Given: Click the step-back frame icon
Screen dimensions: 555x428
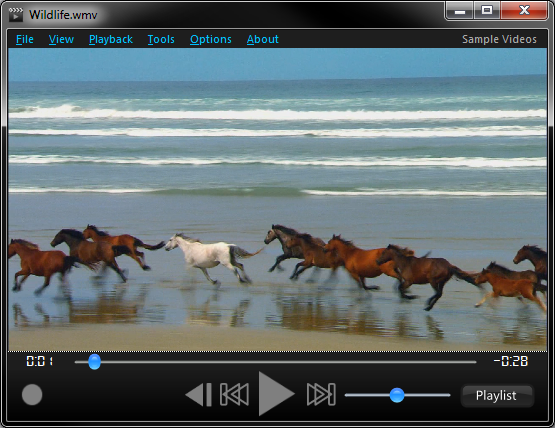Looking at the screenshot, I should 199,394.
